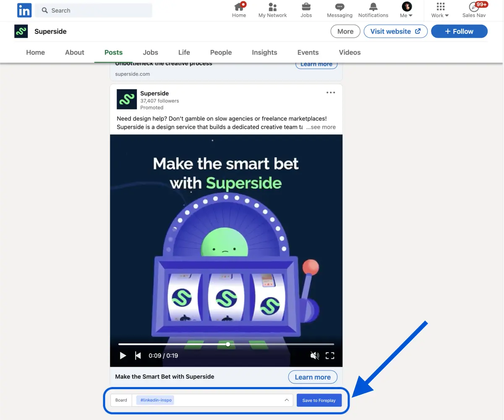Click the superside.com link text

(x=133, y=74)
